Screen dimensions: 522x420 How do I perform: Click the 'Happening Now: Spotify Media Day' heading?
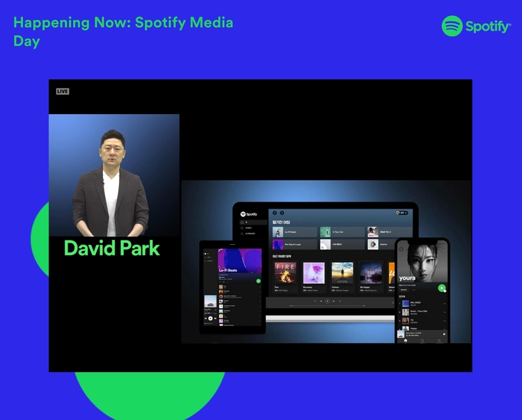[123, 31]
